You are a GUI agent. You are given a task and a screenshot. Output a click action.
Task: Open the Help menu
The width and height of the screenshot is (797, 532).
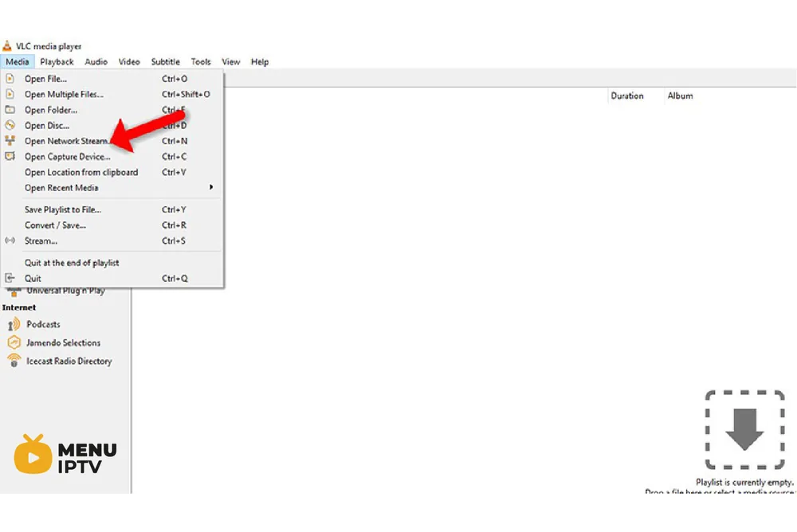260,61
